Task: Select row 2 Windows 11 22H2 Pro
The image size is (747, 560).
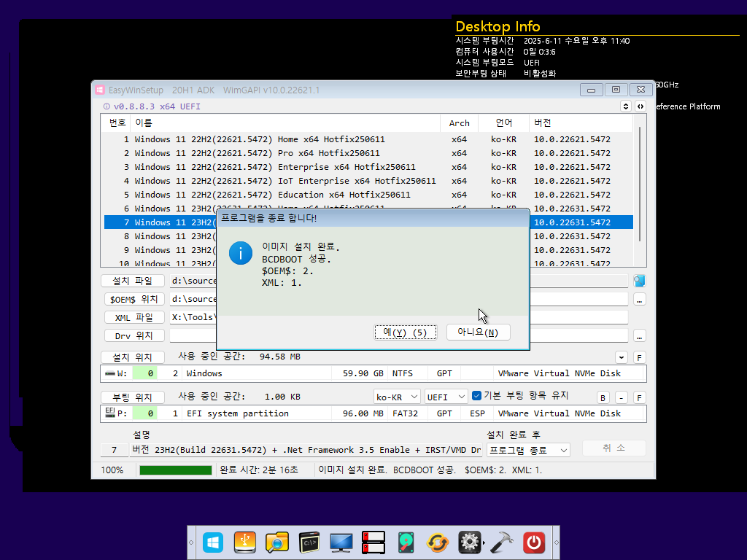Action: point(368,153)
